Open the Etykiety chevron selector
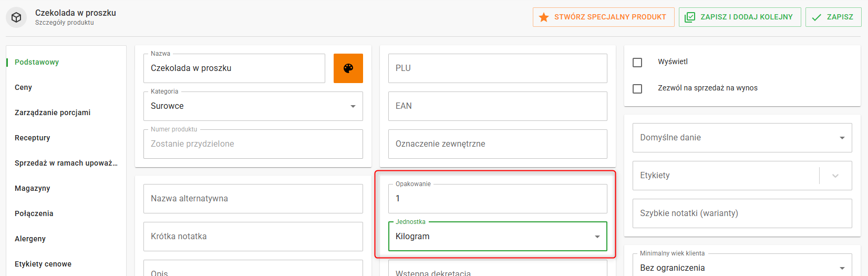This screenshot has height=276, width=868. [835, 176]
